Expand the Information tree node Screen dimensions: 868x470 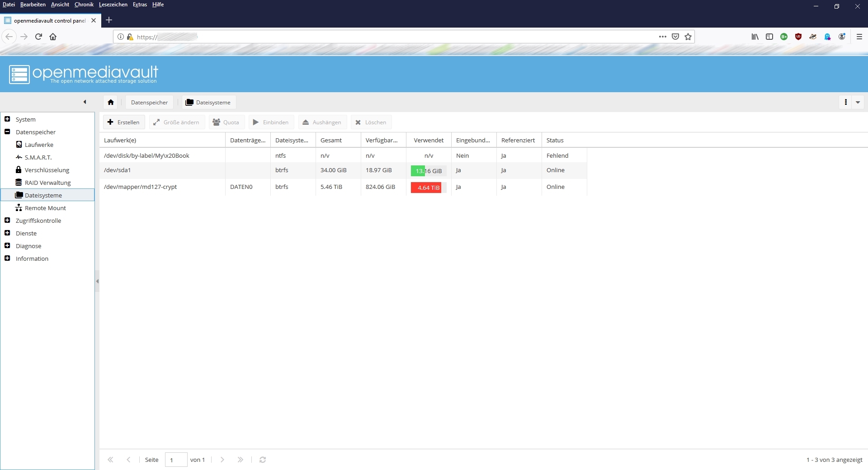7,258
